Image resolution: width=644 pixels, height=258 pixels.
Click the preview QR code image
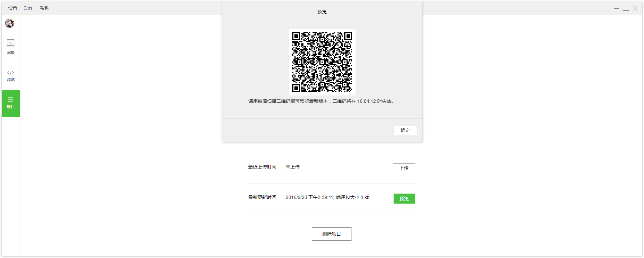tap(322, 62)
